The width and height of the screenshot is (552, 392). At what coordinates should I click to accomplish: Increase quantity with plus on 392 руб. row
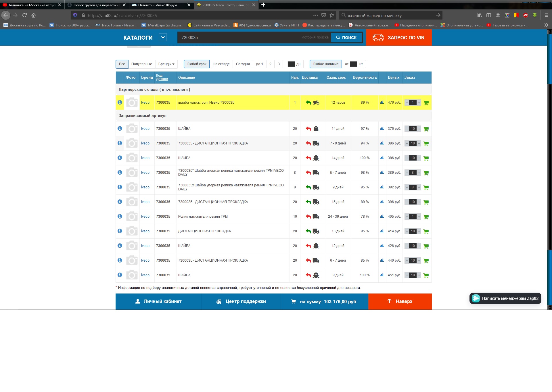419,188
